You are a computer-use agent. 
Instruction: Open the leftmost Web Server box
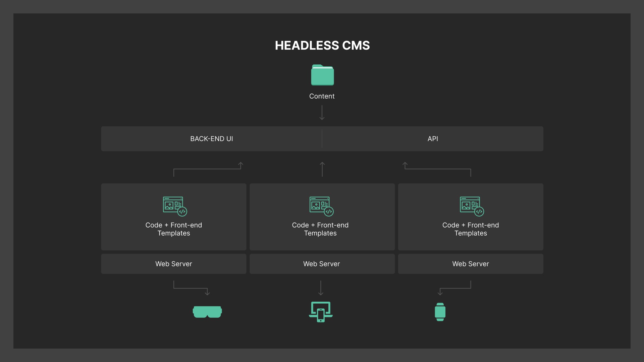tap(173, 264)
